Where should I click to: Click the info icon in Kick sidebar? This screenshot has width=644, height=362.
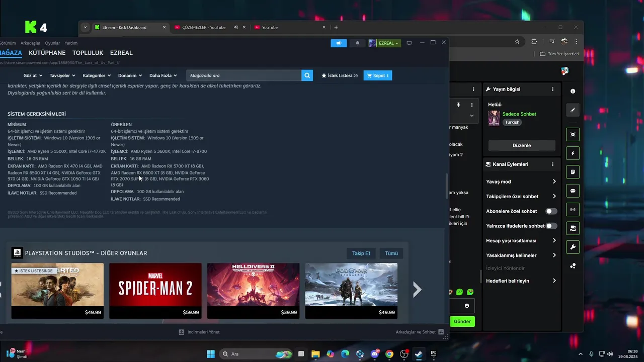click(573, 92)
